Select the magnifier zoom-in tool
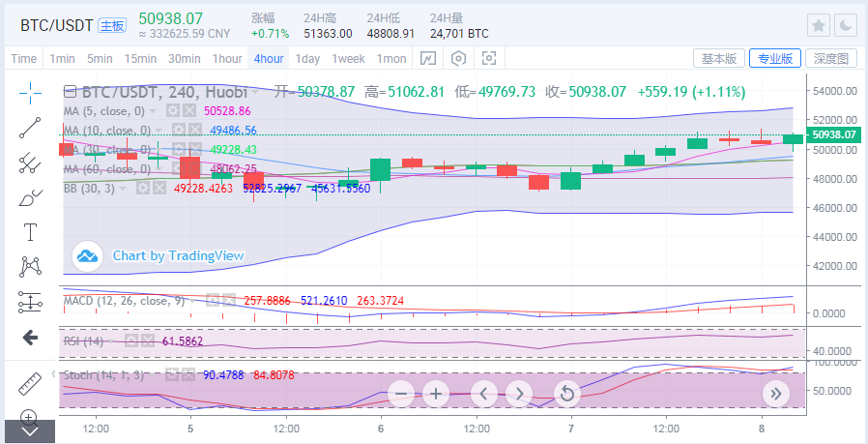 click(x=29, y=416)
